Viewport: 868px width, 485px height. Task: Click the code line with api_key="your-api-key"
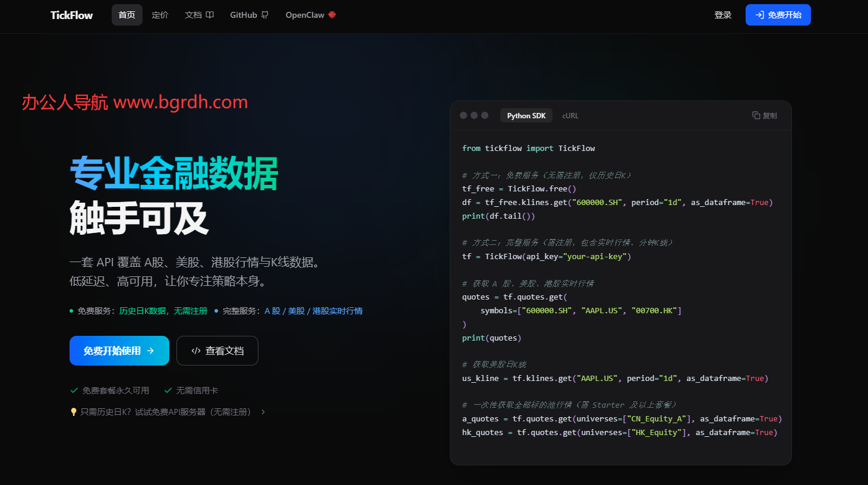[x=547, y=256]
